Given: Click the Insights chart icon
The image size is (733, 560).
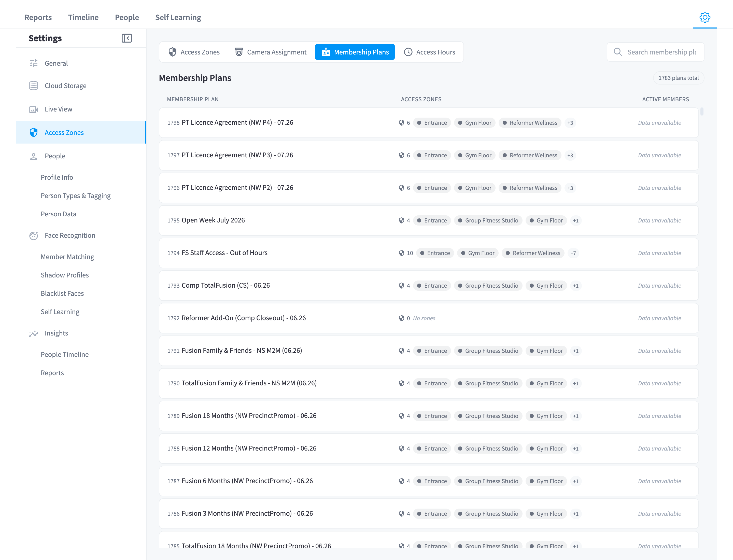Looking at the screenshot, I should [x=33, y=333].
